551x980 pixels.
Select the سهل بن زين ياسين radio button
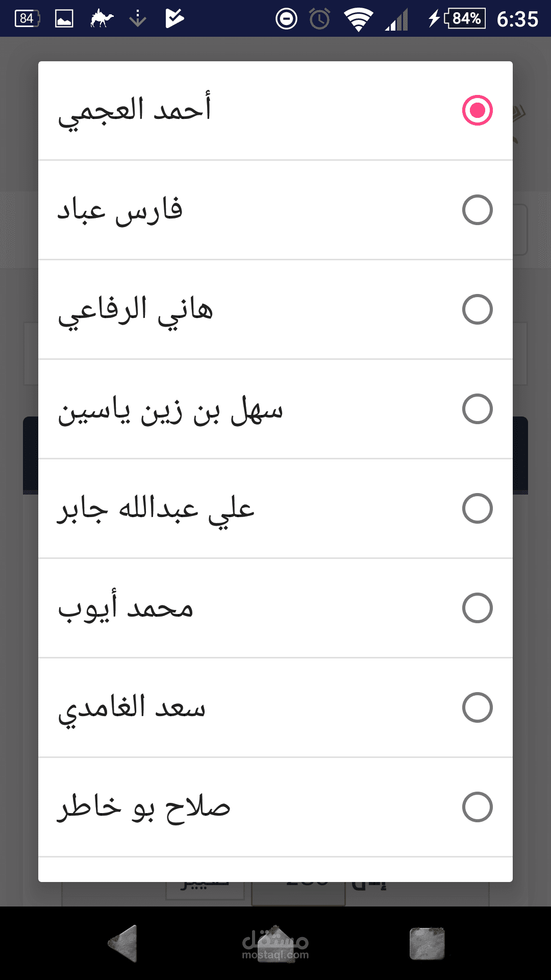tap(477, 409)
